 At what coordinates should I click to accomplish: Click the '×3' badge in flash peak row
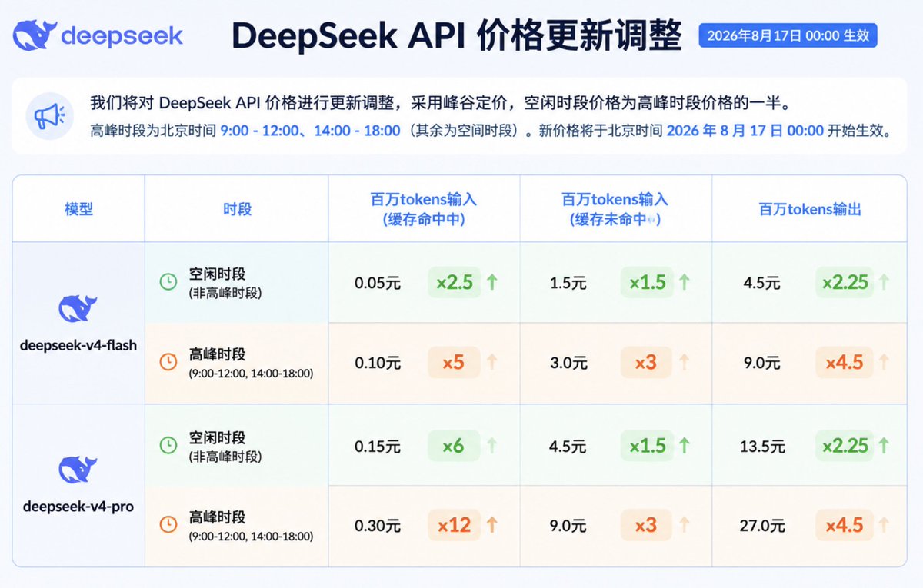647,362
